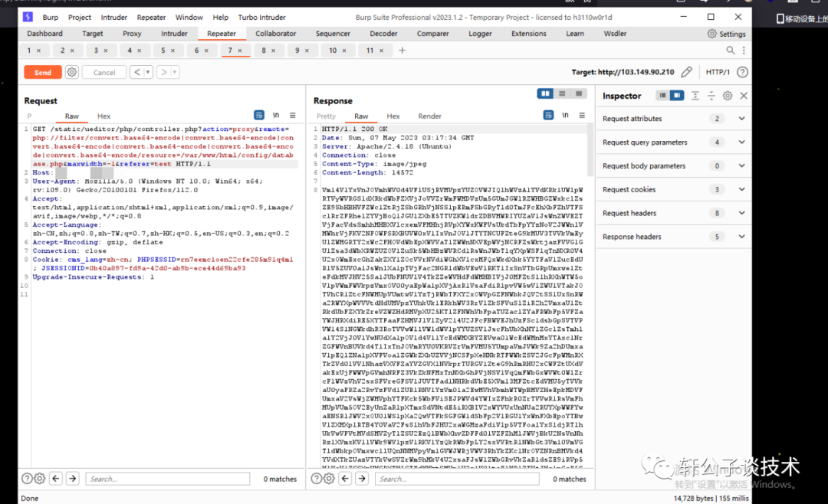Viewport: 828px width, 504px height.
Task: Toggle request message wrap icon
Action: pos(259,115)
